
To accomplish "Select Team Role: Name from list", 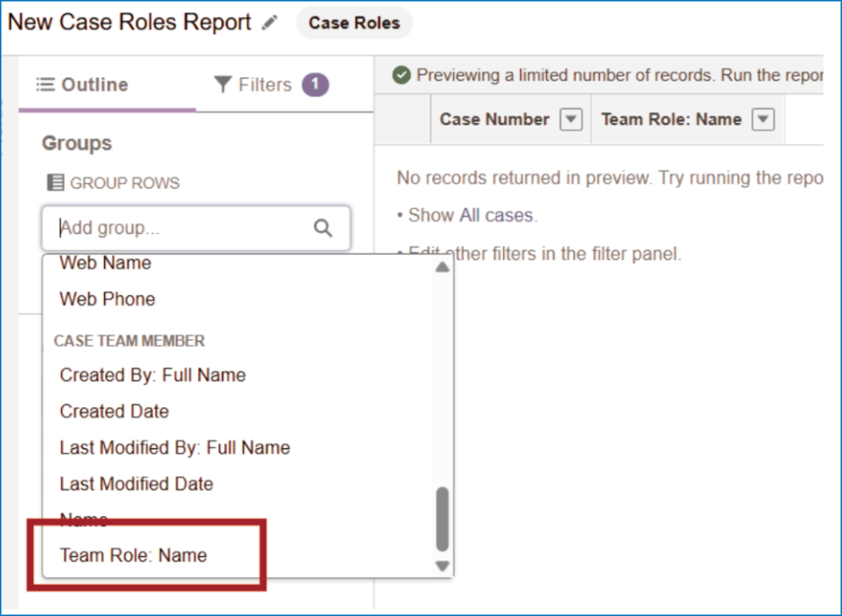I will (134, 555).
